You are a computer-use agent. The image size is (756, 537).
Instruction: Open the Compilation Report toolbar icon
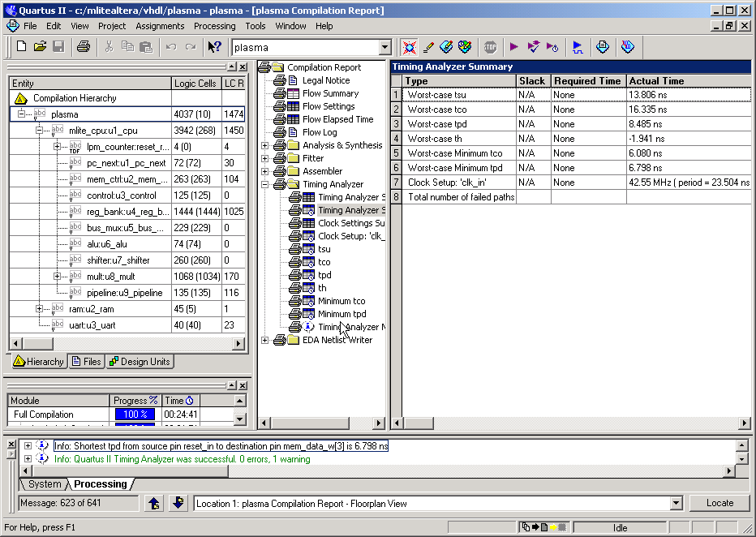point(602,47)
